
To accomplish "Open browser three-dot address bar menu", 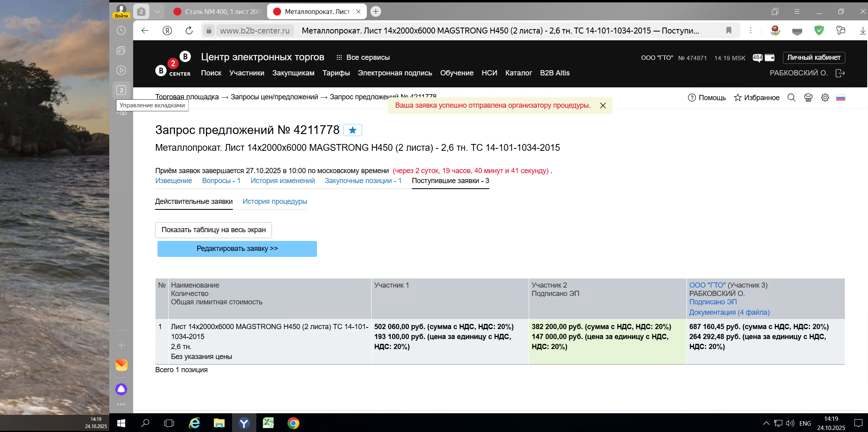I will (751, 30).
